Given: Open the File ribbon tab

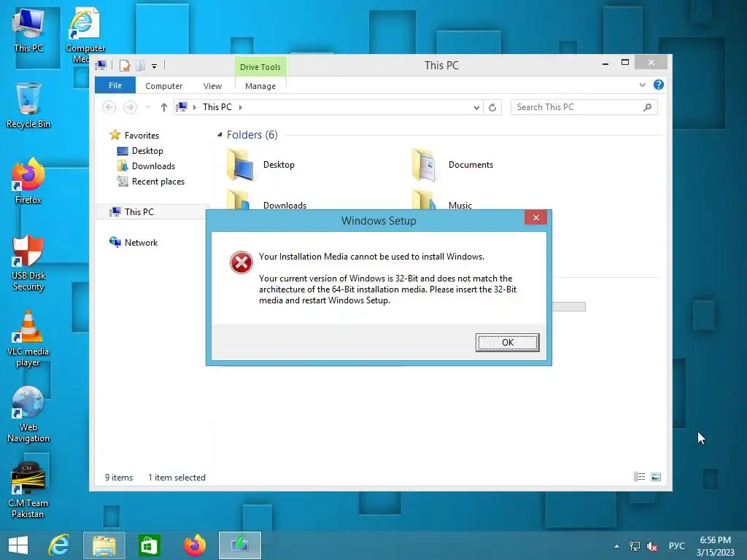Looking at the screenshot, I should [x=115, y=85].
